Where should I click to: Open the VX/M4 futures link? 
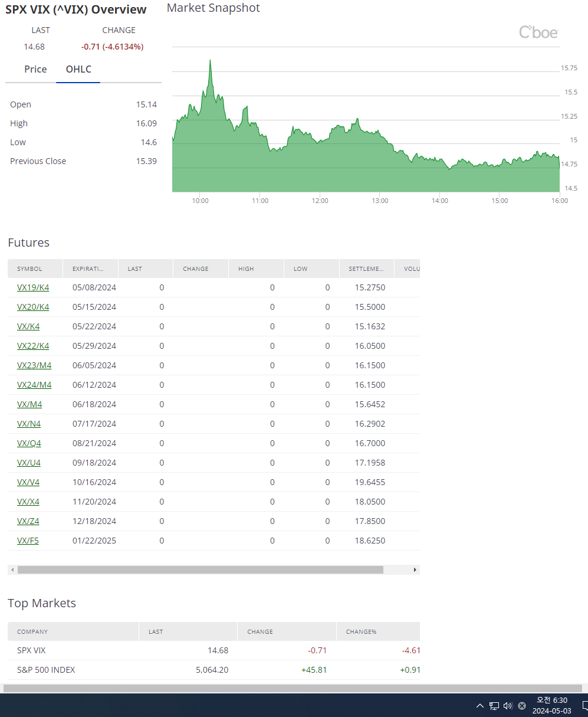[29, 404]
